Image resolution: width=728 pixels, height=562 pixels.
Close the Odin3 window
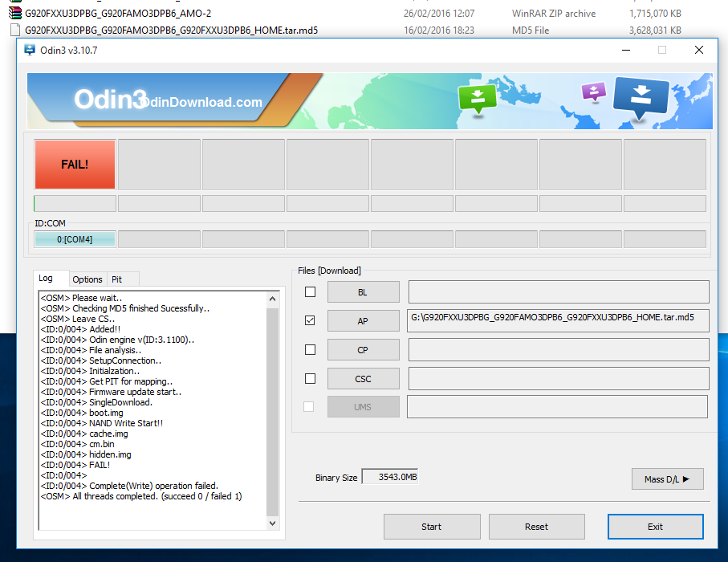click(699, 50)
